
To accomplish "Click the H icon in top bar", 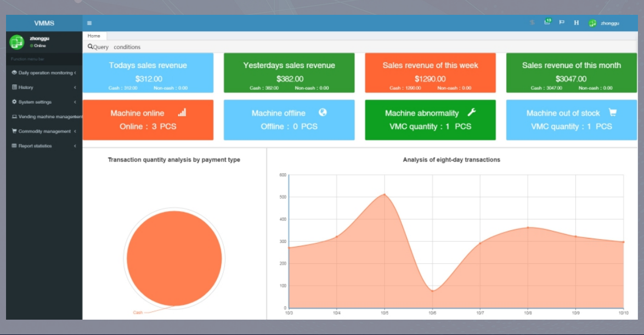I will [576, 23].
